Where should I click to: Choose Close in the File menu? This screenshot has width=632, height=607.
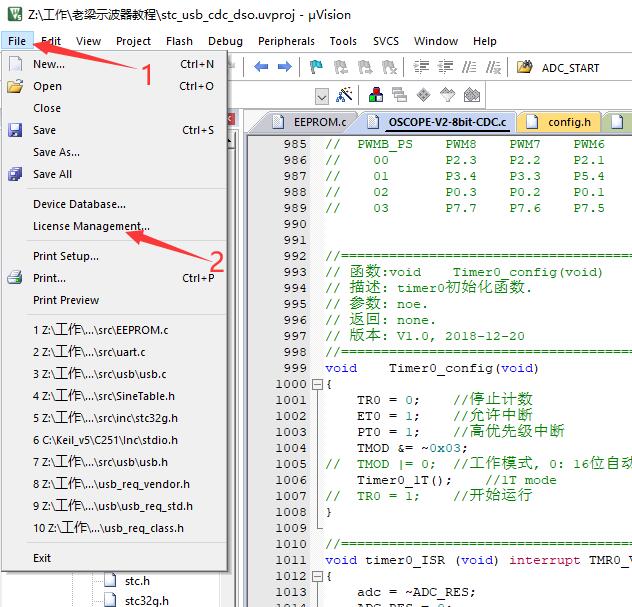[x=114, y=108]
